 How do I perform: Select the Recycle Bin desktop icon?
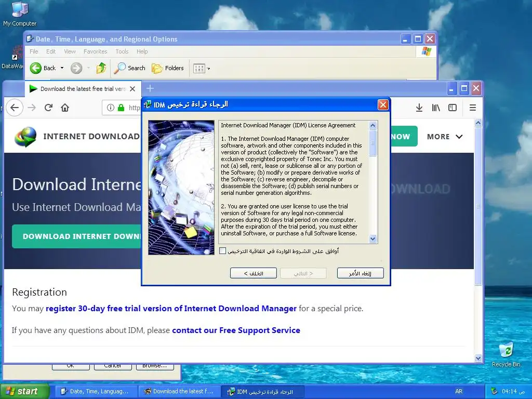pyautogui.click(x=506, y=355)
